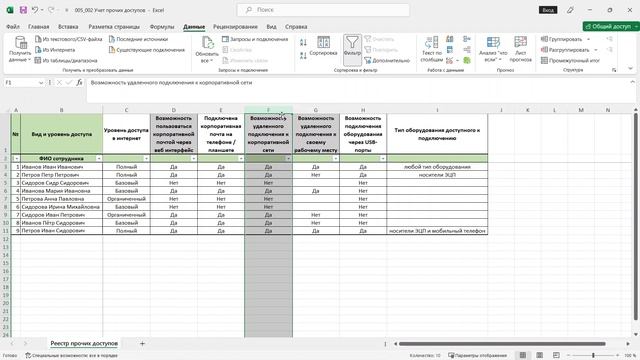Click the Consolidate icon

coord(467,39)
